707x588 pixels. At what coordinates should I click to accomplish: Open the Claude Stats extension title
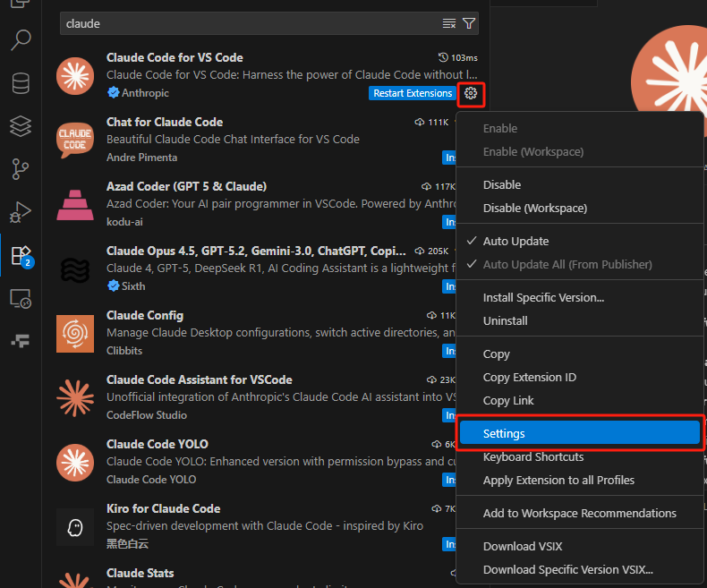[x=141, y=573]
